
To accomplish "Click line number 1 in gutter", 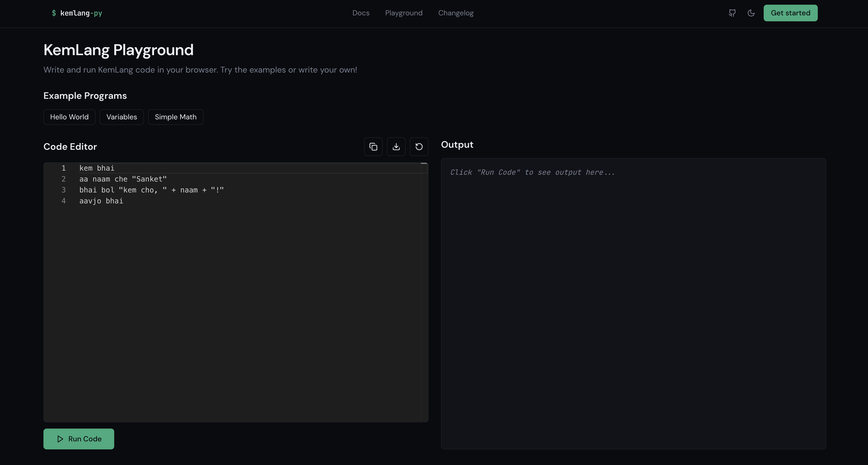I will pos(63,168).
